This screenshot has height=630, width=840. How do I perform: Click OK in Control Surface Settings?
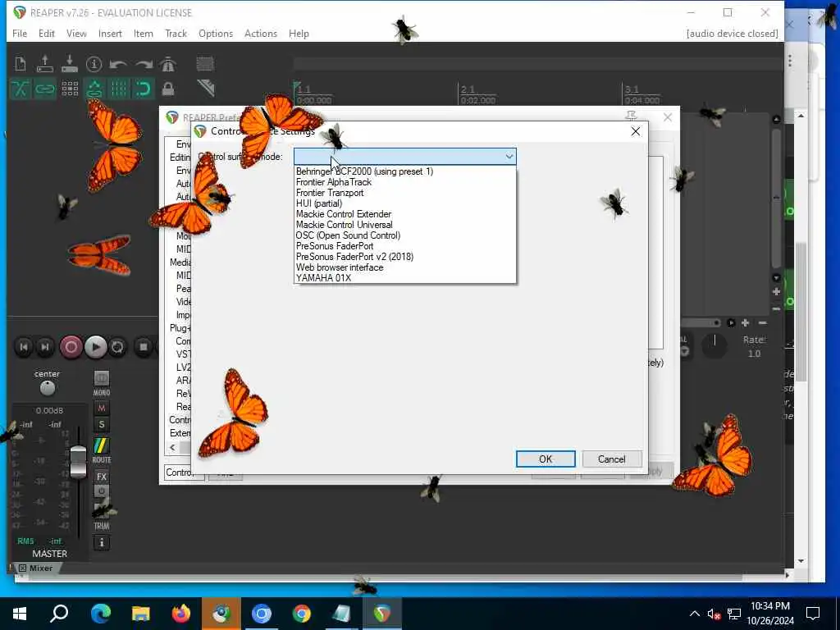546,459
